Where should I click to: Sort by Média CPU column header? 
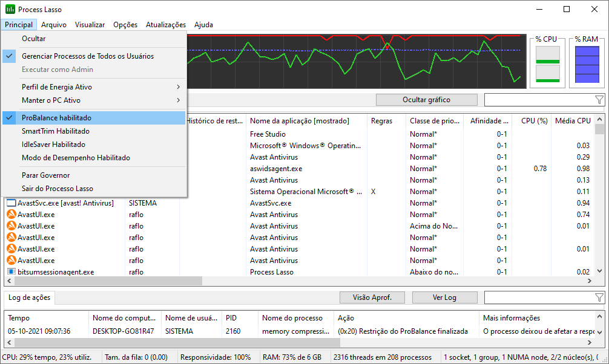(x=573, y=121)
